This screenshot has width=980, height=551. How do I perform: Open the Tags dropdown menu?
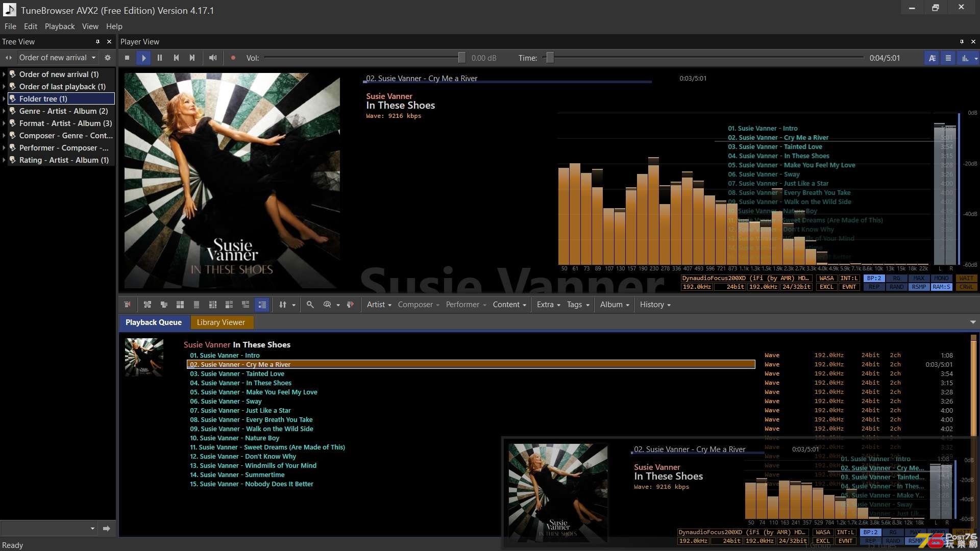(x=578, y=305)
